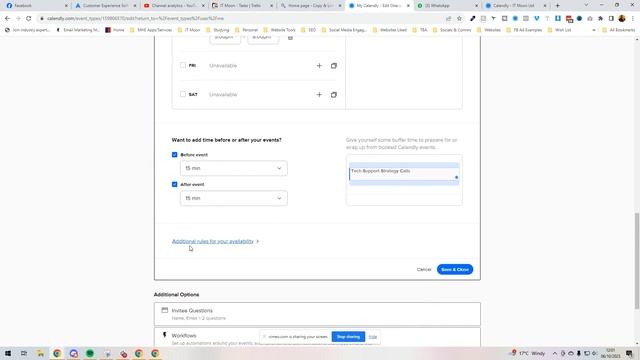
Task: Click the Chrome address bar URL
Action: tap(135, 18)
